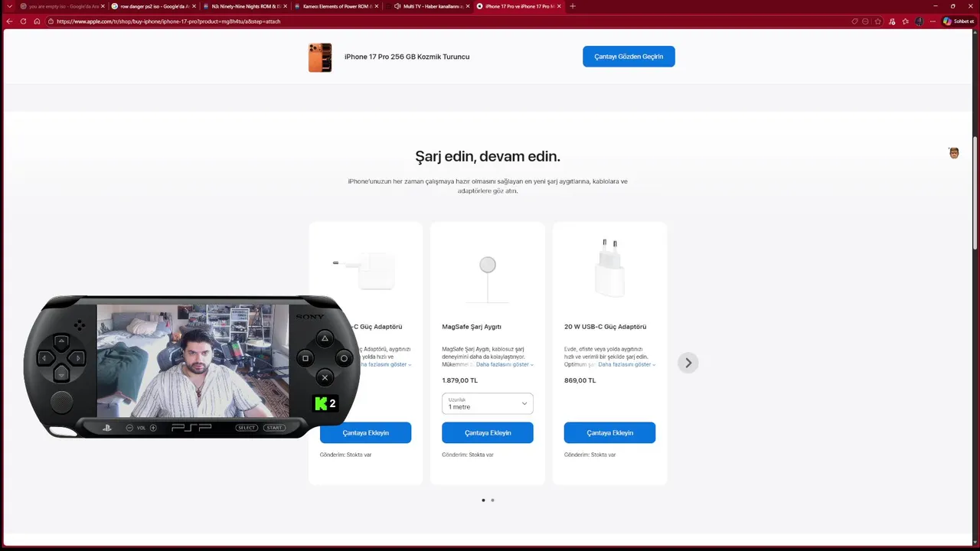This screenshot has height=551, width=980.
Task: Mute audio on the Multi TV tab
Action: [x=397, y=6]
